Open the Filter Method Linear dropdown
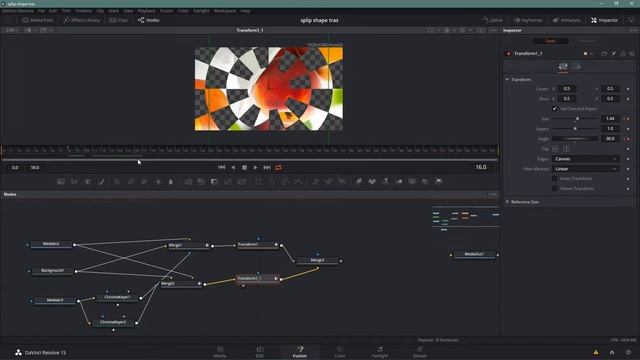Image resolution: width=640 pixels, height=360 pixels. tap(586, 169)
